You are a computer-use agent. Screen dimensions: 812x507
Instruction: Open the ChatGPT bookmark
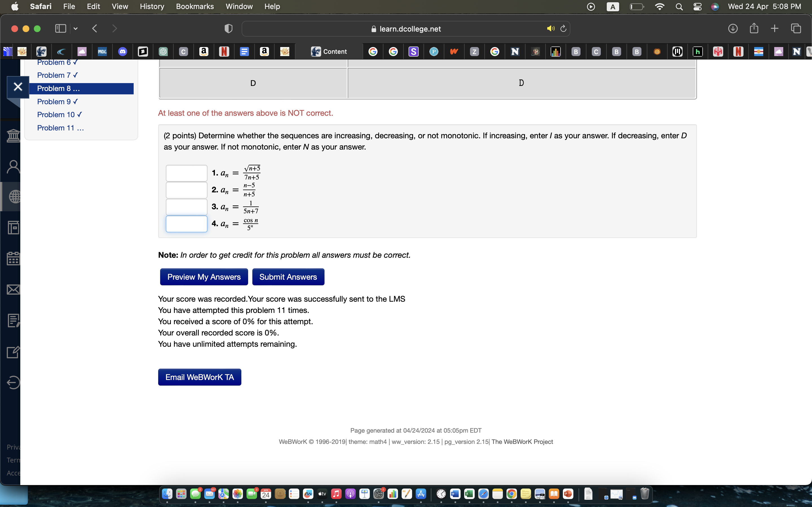pos(164,51)
